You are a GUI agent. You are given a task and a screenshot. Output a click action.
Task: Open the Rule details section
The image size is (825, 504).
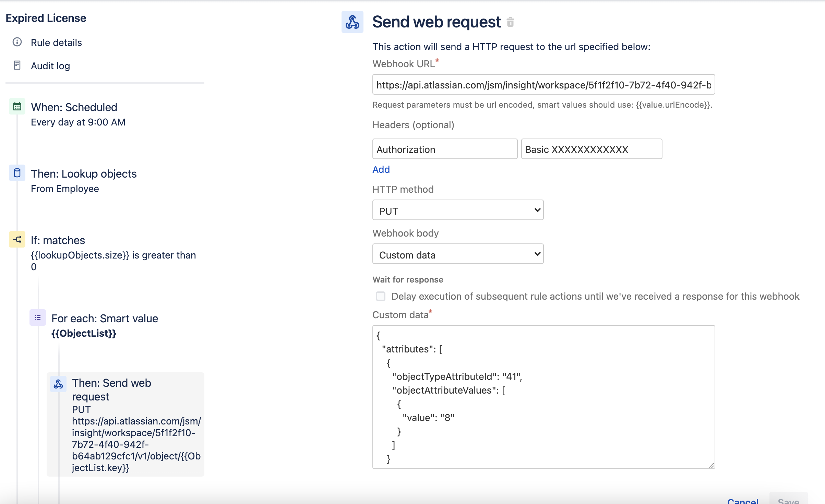pos(56,43)
